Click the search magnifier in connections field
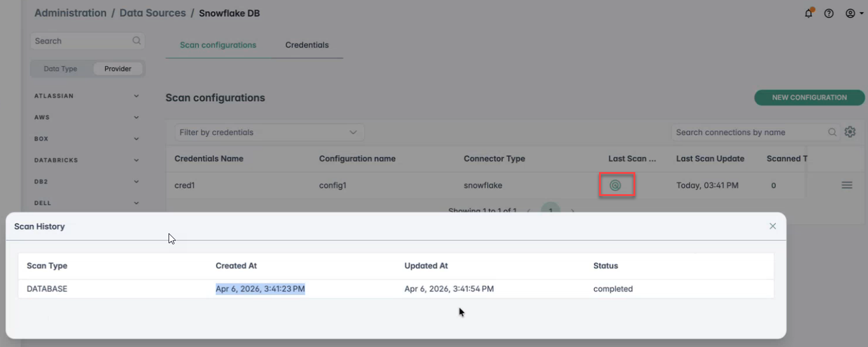This screenshot has height=347, width=868. 832,132
